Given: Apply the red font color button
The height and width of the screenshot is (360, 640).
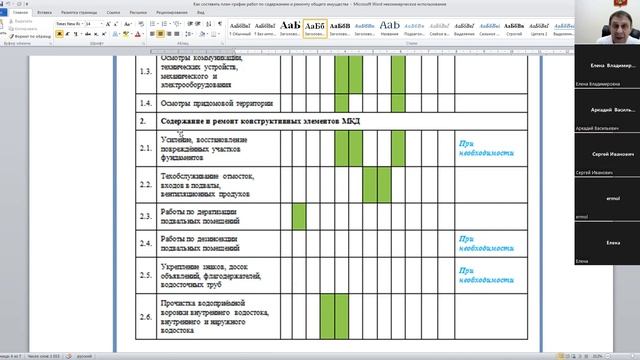Looking at the screenshot, I should pos(138,34).
